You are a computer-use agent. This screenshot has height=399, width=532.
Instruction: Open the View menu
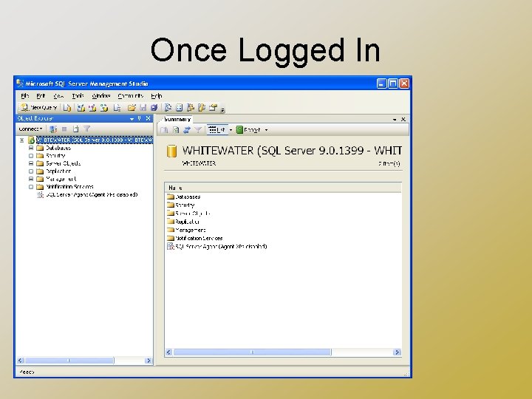(x=58, y=96)
